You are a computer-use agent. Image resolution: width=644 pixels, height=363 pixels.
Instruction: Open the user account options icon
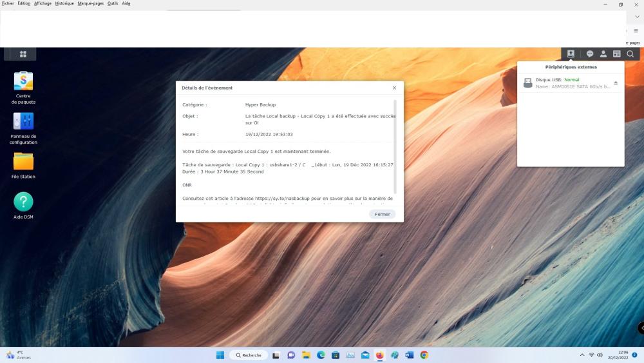tap(603, 54)
